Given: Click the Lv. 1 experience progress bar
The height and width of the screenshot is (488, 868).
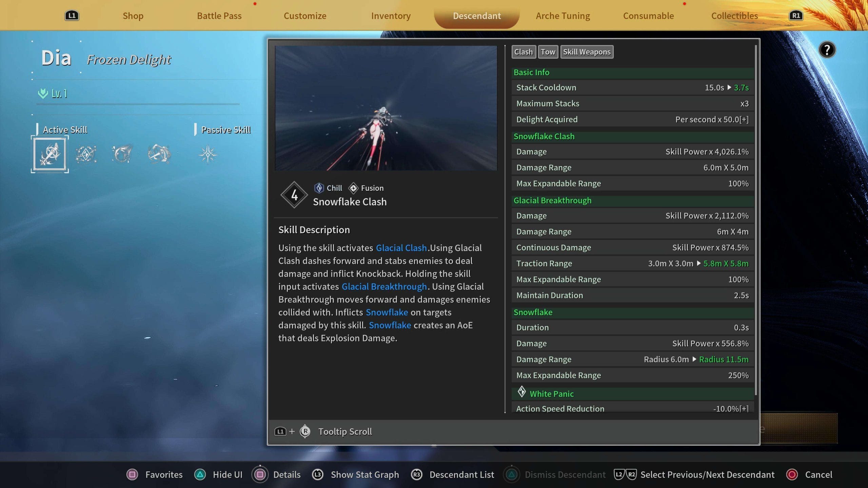Looking at the screenshot, I should tap(138, 104).
